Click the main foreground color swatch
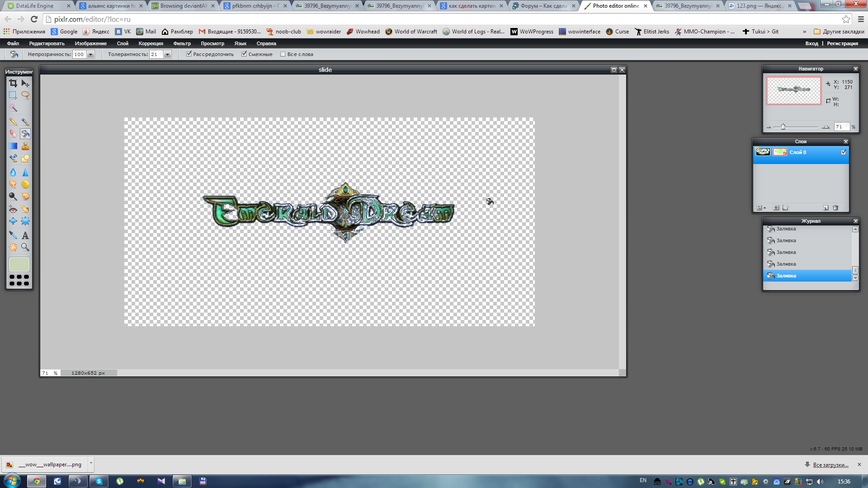 pos(19,264)
